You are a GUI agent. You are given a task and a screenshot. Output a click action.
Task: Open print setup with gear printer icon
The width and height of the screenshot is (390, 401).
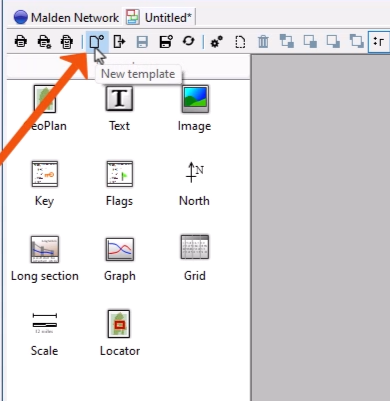(44, 42)
